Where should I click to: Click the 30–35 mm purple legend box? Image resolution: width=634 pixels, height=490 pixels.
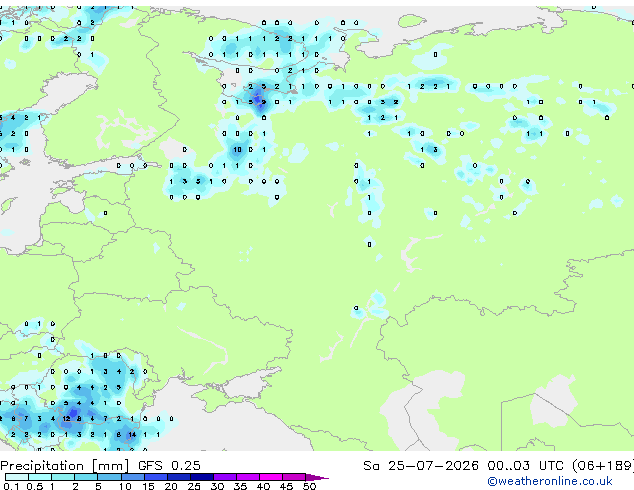click(x=224, y=477)
